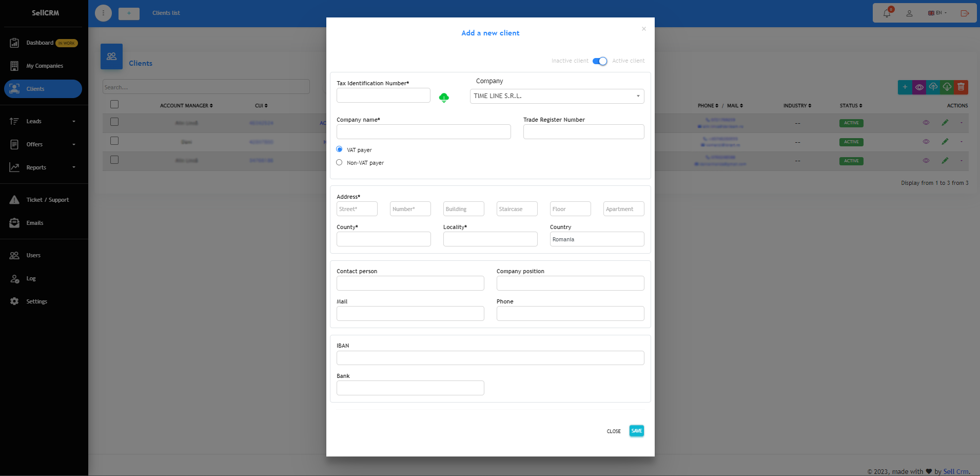Screen dimensions: 980x476
Task: Toggle the Active client switch
Action: (599, 61)
